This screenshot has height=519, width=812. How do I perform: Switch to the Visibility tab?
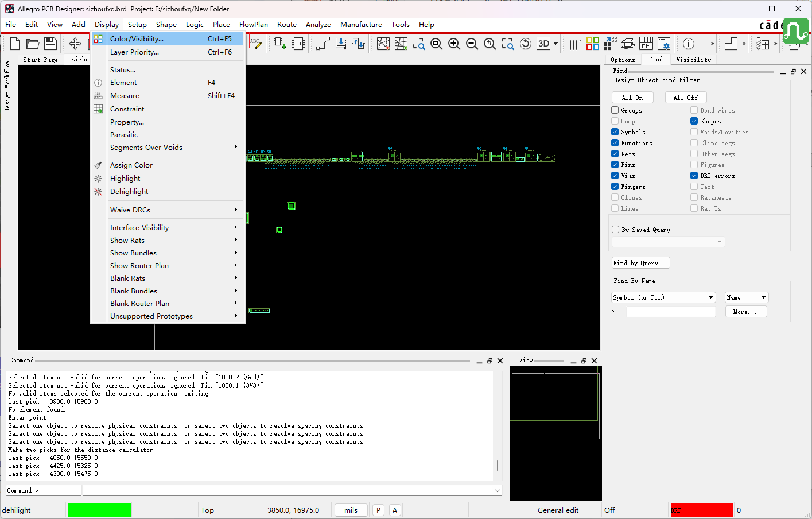click(693, 60)
